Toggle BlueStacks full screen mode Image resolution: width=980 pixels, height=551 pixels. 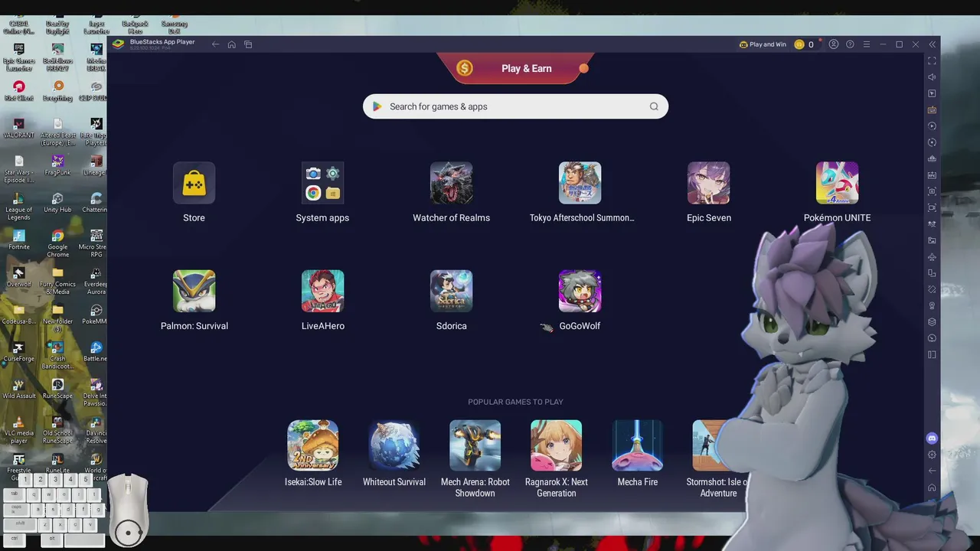click(x=932, y=60)
